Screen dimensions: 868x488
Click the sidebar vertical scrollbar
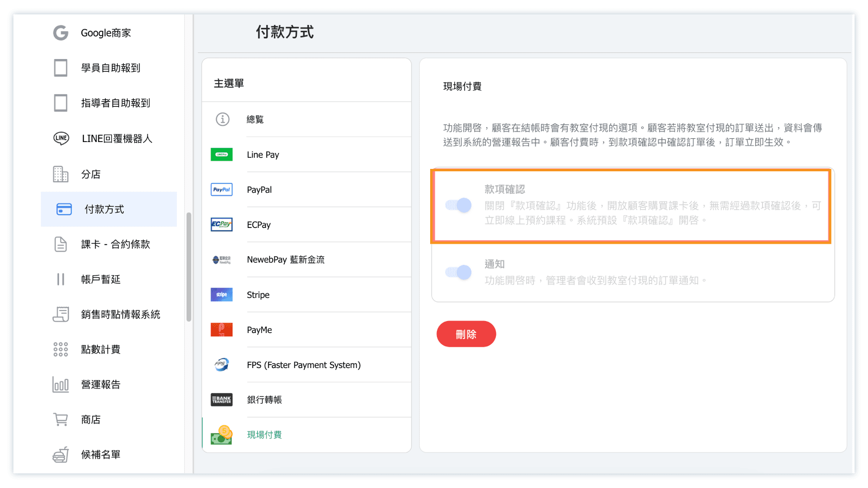point(189,266)
